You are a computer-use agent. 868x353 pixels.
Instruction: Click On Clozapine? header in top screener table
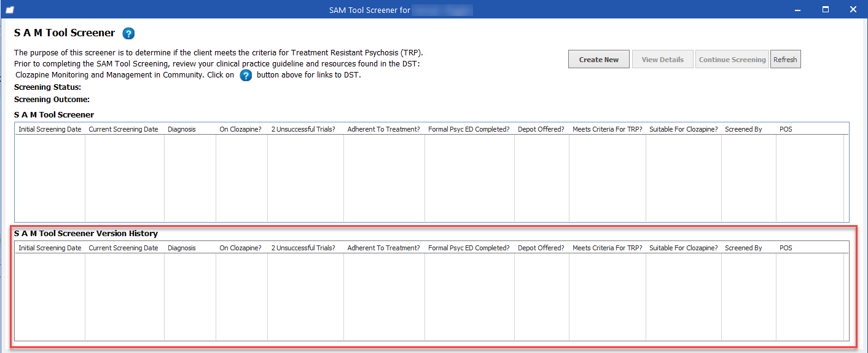pos(240,130)
